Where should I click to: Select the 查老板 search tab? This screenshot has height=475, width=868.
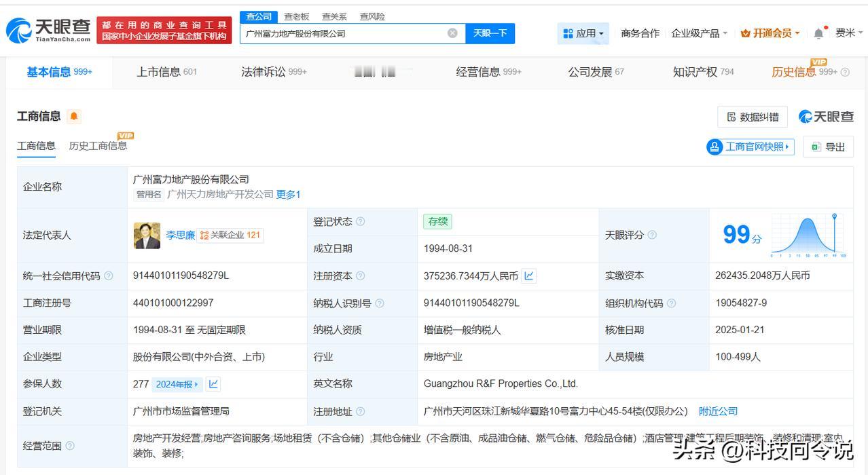tap(297, 16)
